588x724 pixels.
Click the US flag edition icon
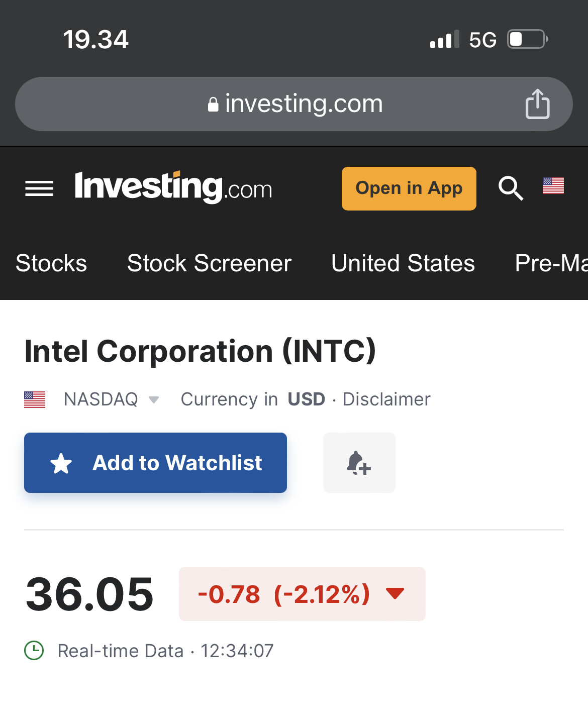coord(553,186)
